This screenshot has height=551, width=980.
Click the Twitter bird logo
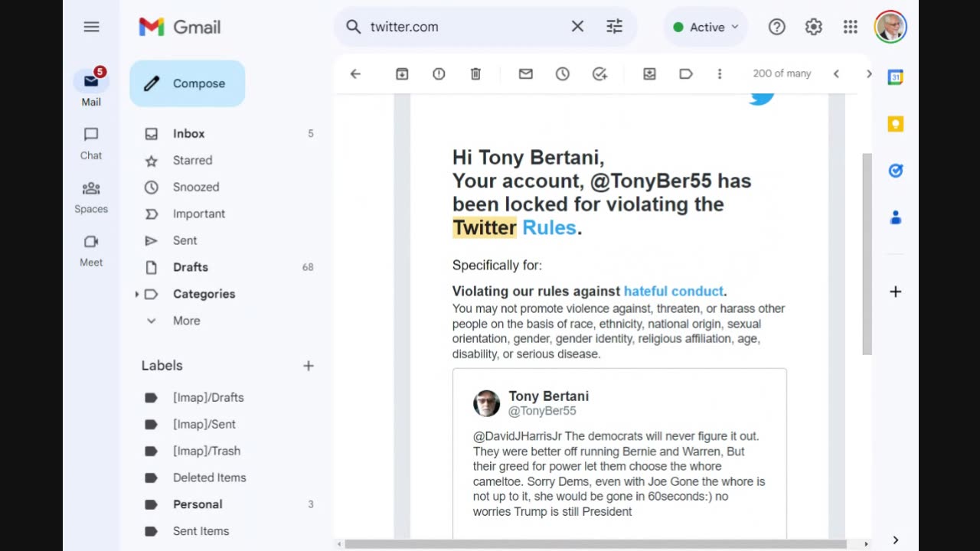(762, 98)
